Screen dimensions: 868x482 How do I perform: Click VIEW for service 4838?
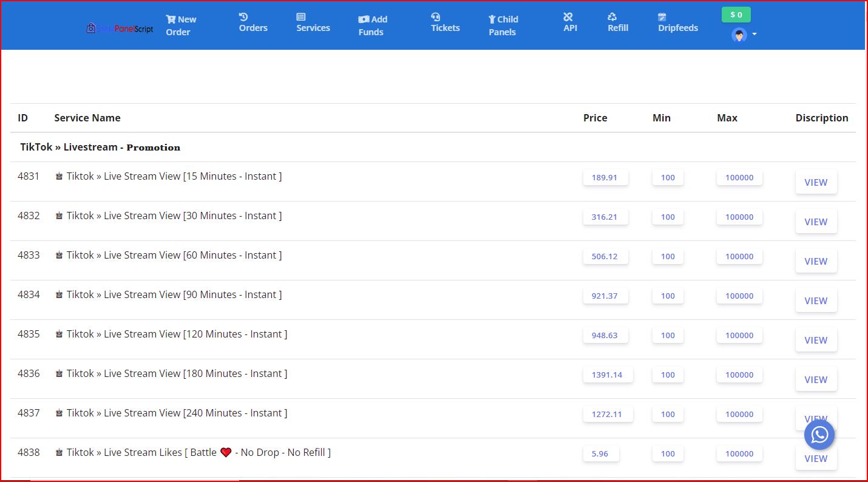pos(816,460)
